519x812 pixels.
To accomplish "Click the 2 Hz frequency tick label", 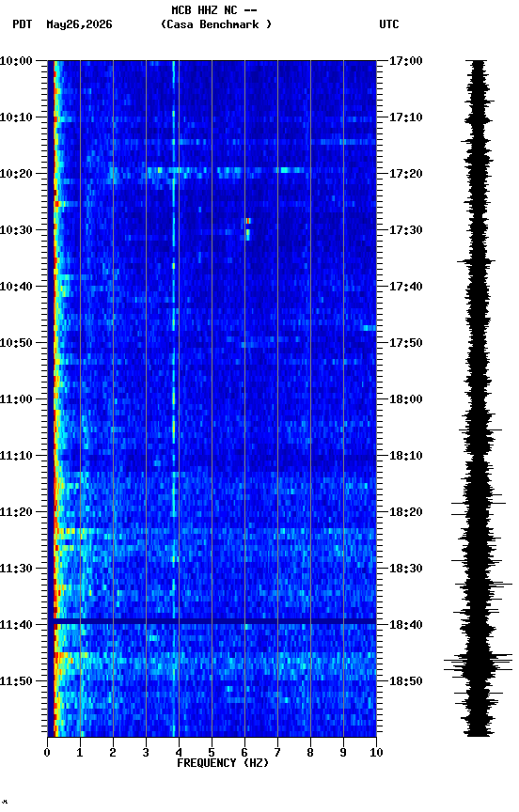I will pos(113,753).
